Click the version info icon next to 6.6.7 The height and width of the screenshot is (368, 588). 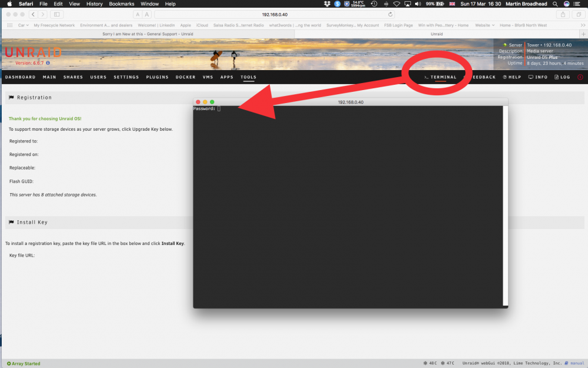(48, 63)
